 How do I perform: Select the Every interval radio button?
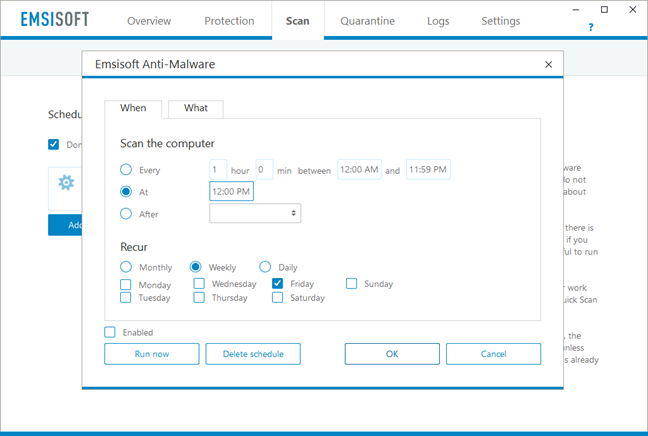pos(126,169)
